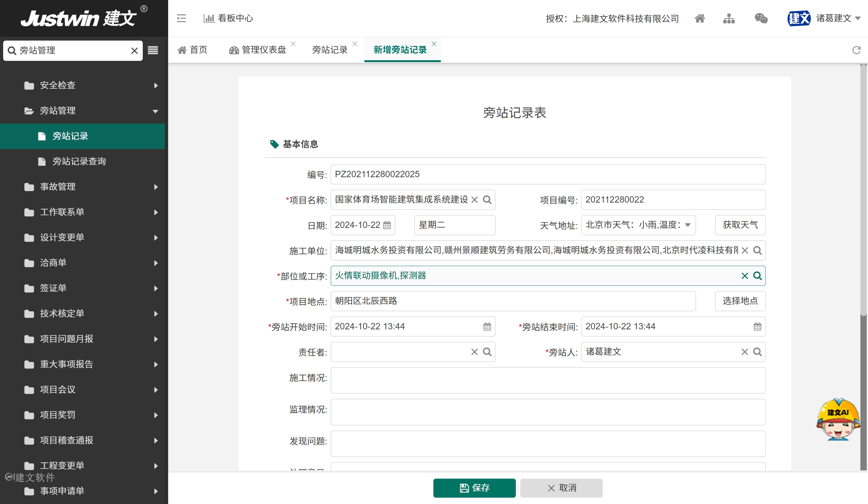Collapse the 旁站管理 menu folder
868x504 pixels.
pyautogui.click(x=83, y=111)
